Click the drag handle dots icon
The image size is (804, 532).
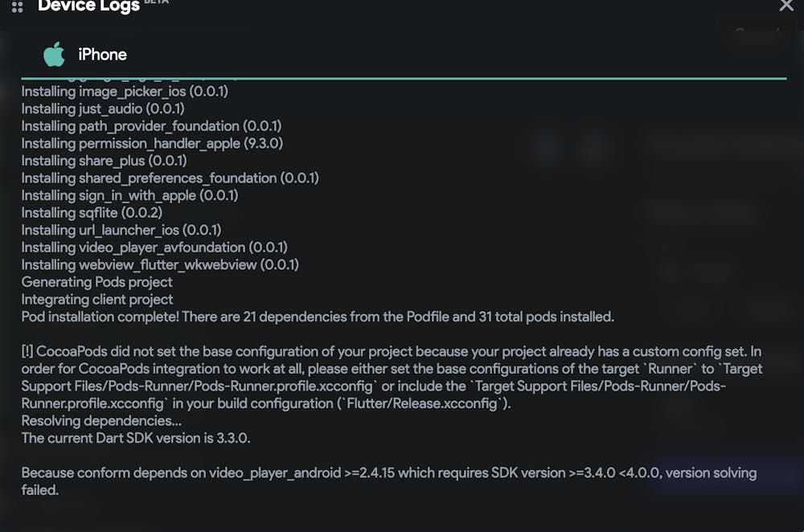tap(17, 7)
